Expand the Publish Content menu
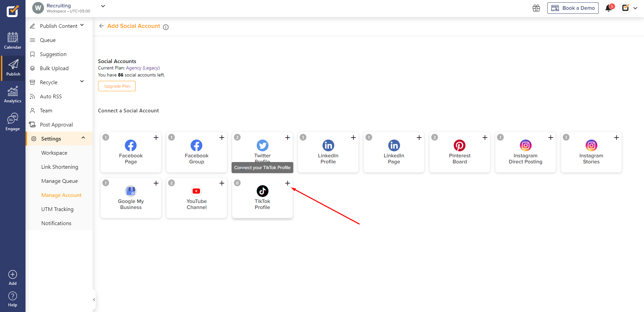 click(x=82, y=25)
